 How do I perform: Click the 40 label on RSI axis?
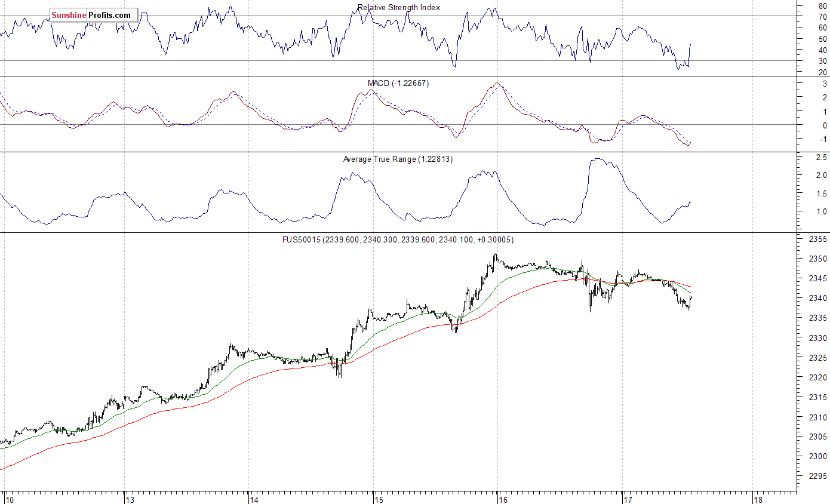tap(822, 50)
